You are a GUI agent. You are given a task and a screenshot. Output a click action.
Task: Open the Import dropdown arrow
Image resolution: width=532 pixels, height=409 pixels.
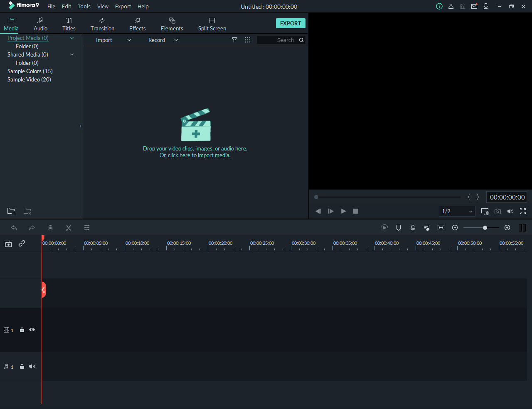tap(129, 40)
